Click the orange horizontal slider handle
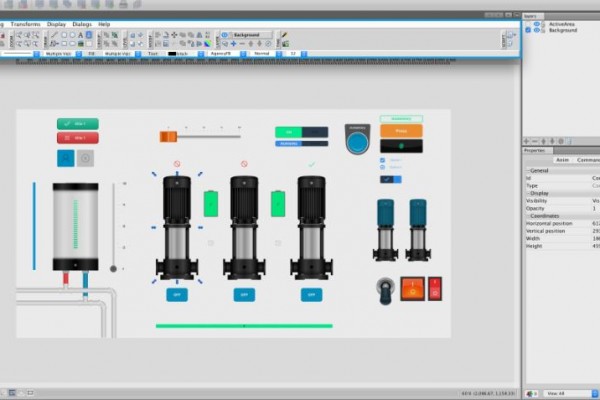Viewport: 600px width, 400px height. (168, 135)
